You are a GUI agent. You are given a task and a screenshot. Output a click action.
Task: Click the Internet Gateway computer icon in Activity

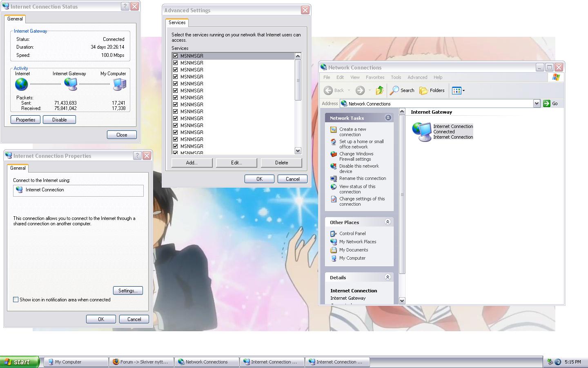(x=71, y=84)
